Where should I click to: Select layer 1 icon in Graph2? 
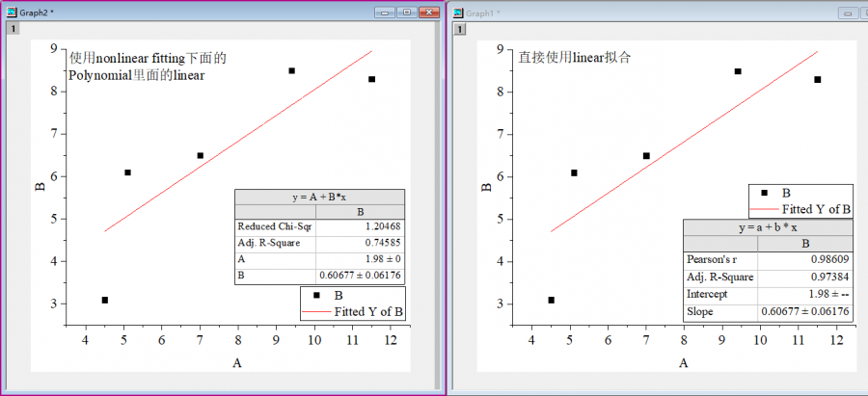(13, 29)
